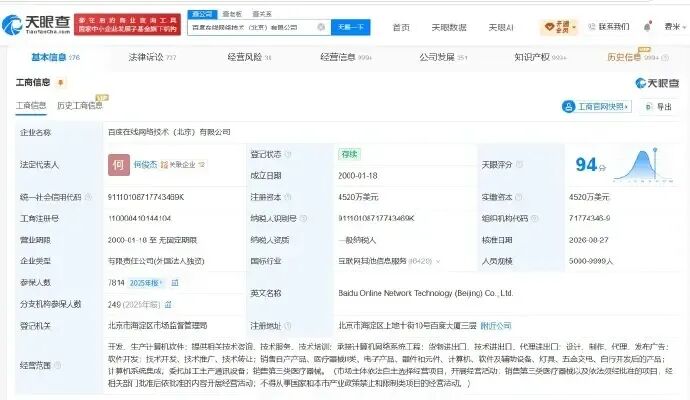Select the 查关系 search type tab

click(x=262, y=14)
